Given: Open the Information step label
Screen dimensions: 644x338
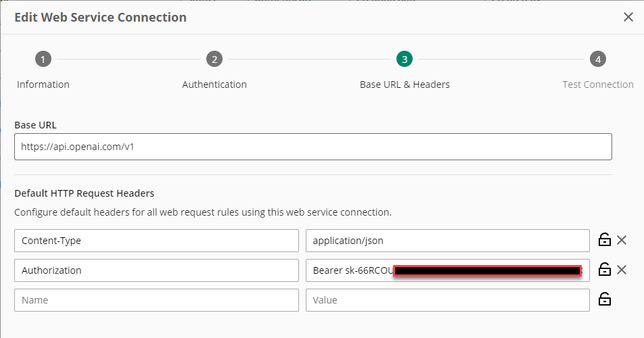Looking at the screenshot, I should coord(43,84).
